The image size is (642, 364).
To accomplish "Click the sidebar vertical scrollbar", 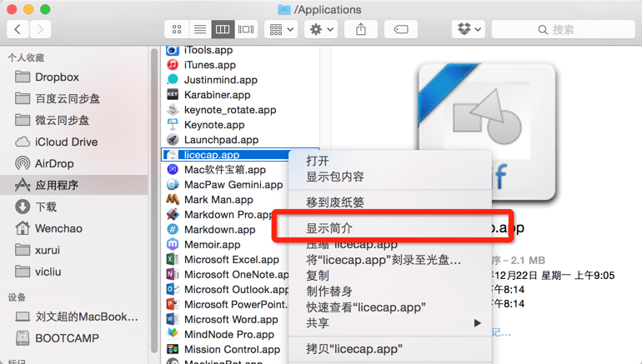I will [x=154, y=201].
